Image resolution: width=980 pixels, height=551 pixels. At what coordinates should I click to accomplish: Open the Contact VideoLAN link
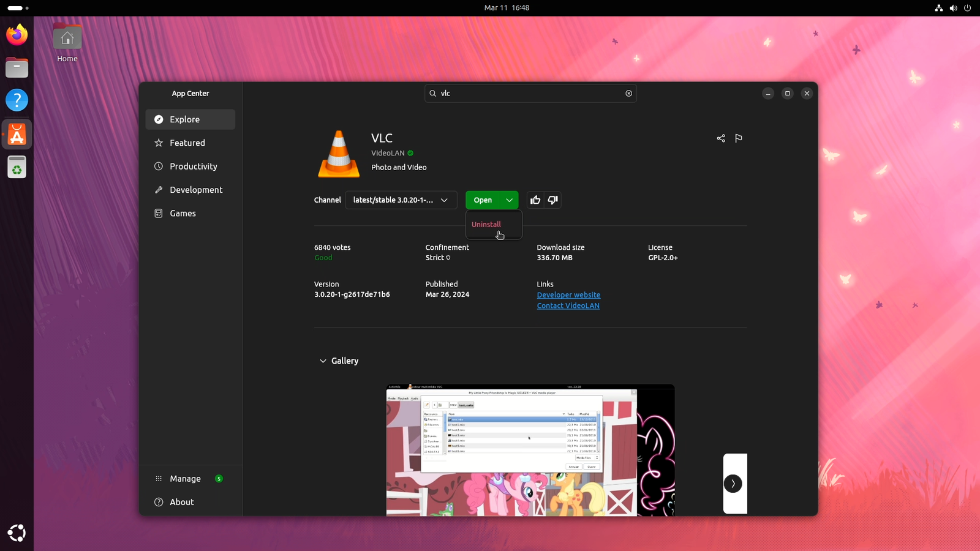567,305
